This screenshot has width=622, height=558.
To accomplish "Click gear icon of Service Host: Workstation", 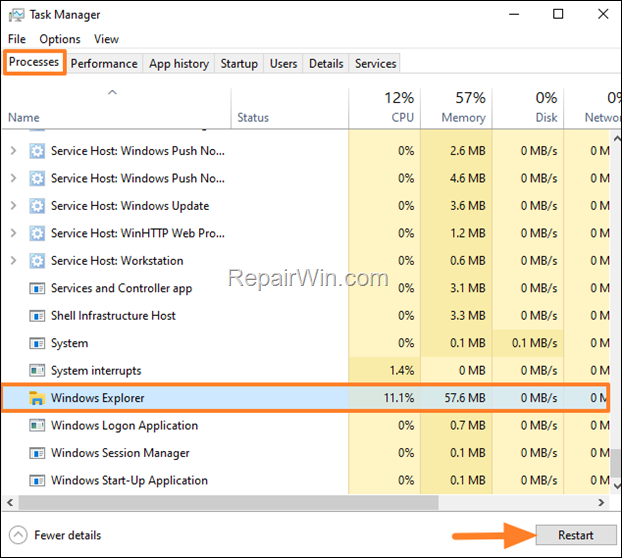I will click(x=37, y=261).
